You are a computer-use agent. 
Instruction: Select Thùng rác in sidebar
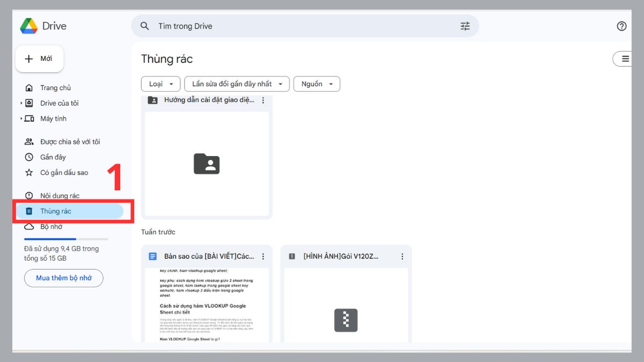click(x=70, y=211)
